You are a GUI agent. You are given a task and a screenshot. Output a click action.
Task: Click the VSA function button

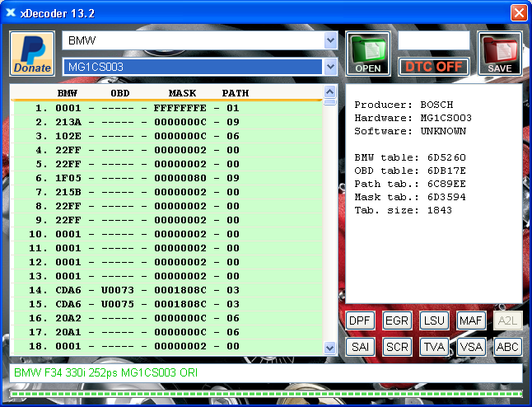coord(471,347)
